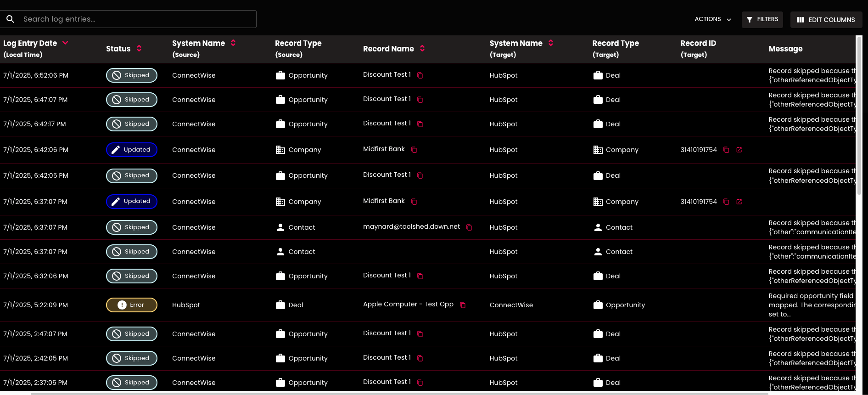Sort by Record Name column arrows
This screenshot has width=868, height=395.
(x=422, y=48)
